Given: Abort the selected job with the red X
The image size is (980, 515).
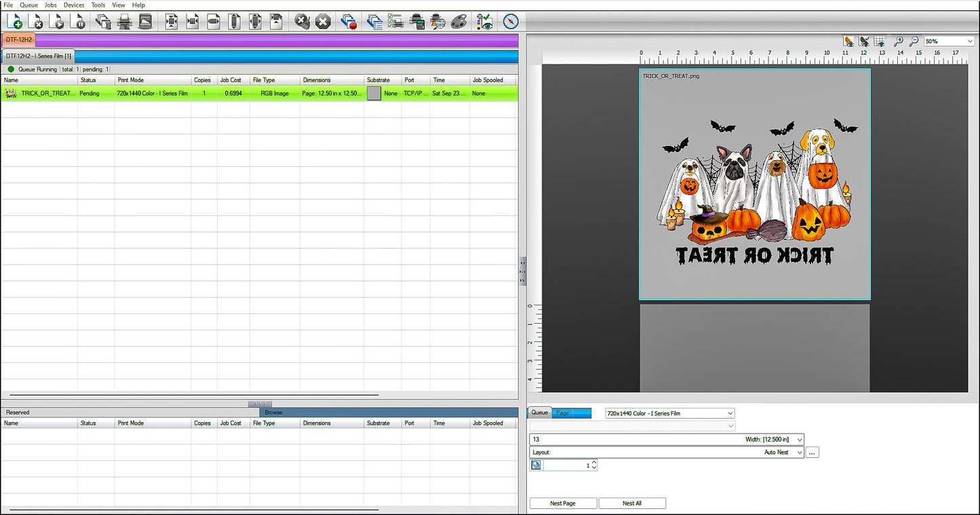Looking at the screenshot, I should (323, 21).
